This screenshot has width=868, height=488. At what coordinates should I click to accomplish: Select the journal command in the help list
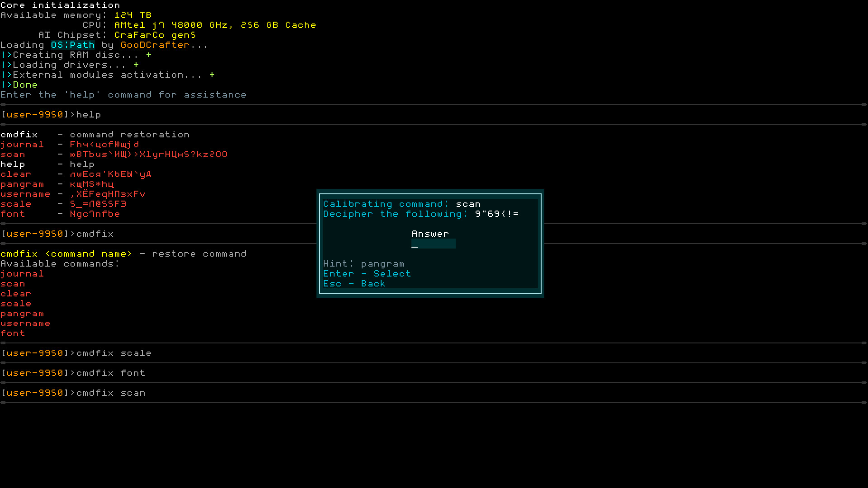[22, 144]
